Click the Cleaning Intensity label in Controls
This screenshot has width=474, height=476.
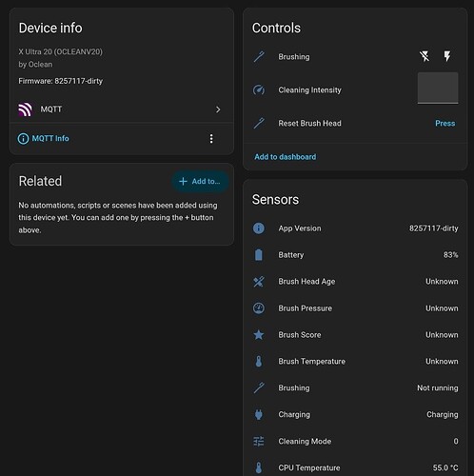click(x=309, y=90)
